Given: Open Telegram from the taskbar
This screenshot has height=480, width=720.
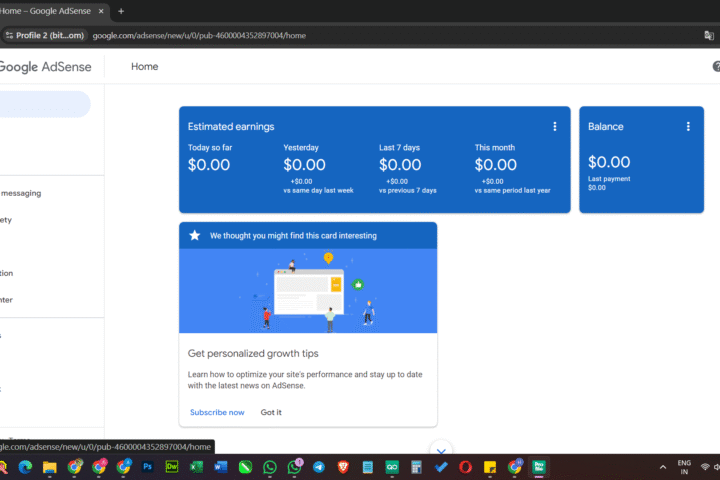Looking at the screenshot, I should pos(319,467).
